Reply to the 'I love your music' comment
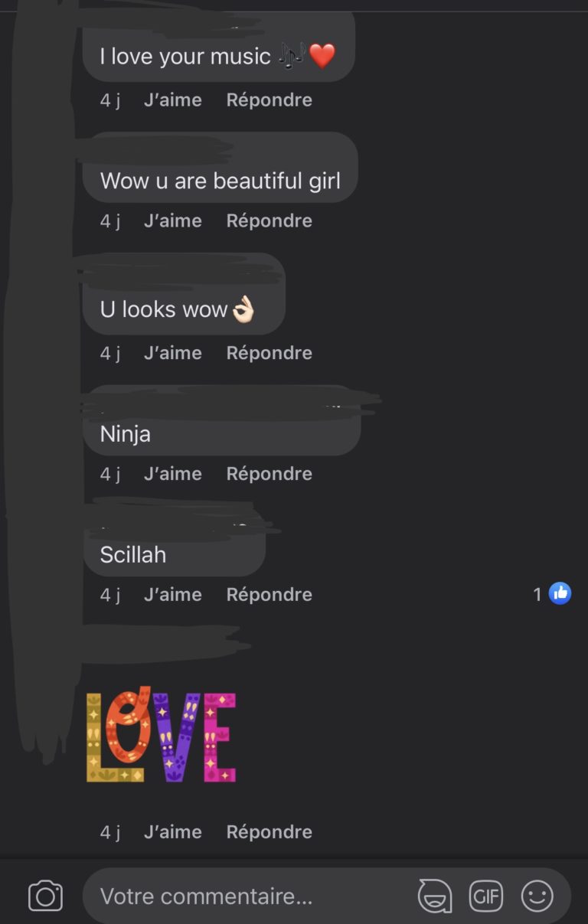588x924 pixels. (269, 100)
